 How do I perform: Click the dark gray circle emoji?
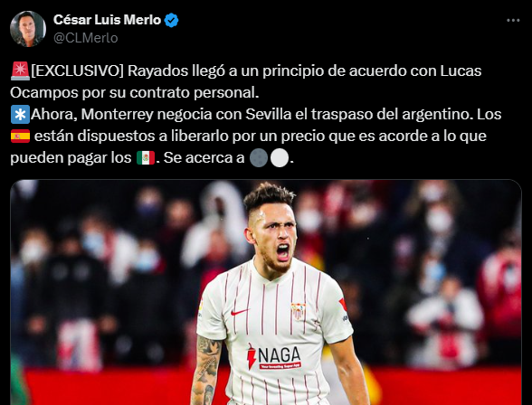click(x=259, y=158)
